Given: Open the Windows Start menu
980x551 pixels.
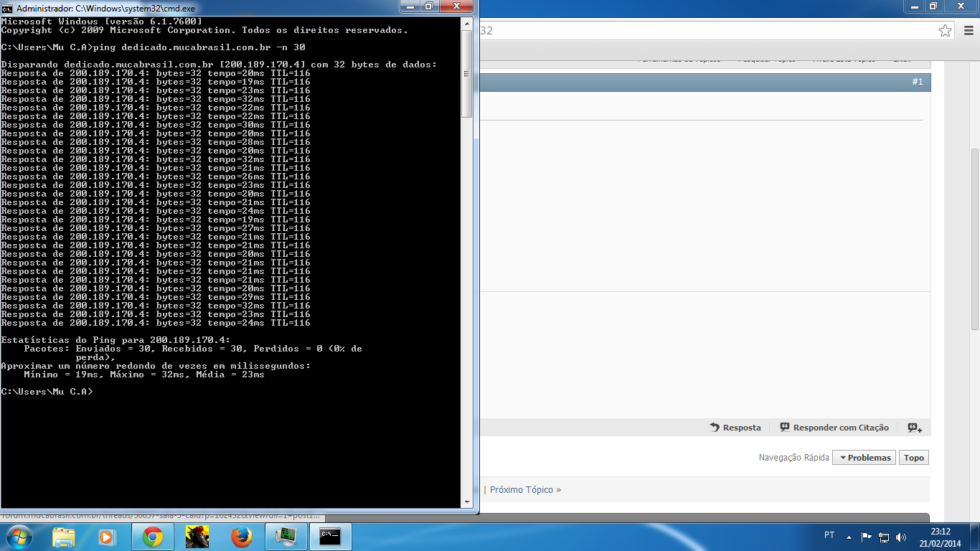Looking at the screenshot, I should pyautogui.click(x=17, y=536).
